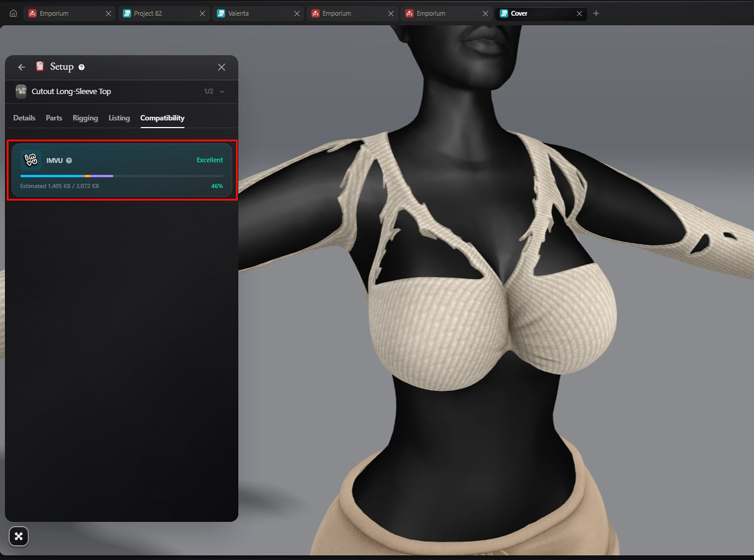The width and height of the screenshot is (754, 560).
Task: Click the X tool button at bottom left
Action: (19, 536)
